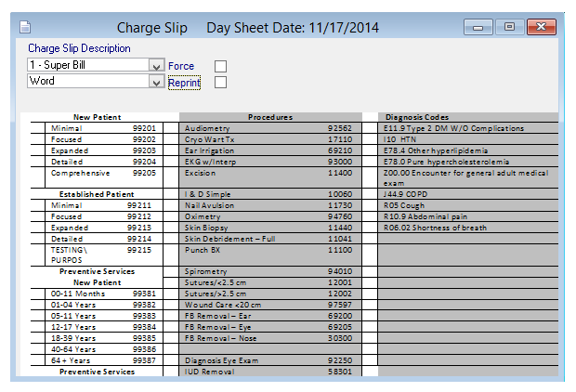Enable the Force checkbox
The height and width of the screenshot is (392, 576).
pos(221,66)
